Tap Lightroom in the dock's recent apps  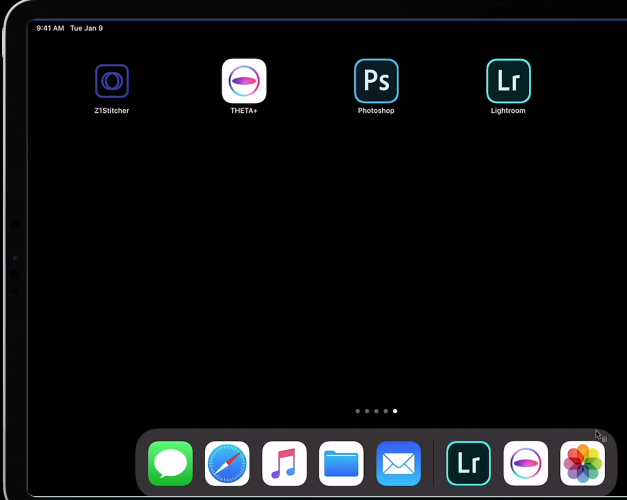click(468, 463)
